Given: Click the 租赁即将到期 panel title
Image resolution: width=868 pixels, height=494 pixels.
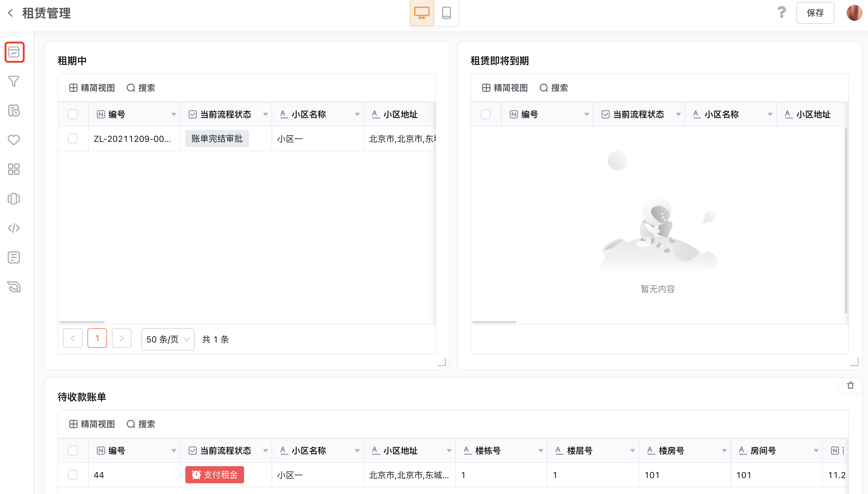Looking at the screenshot, I should point(499,61).
